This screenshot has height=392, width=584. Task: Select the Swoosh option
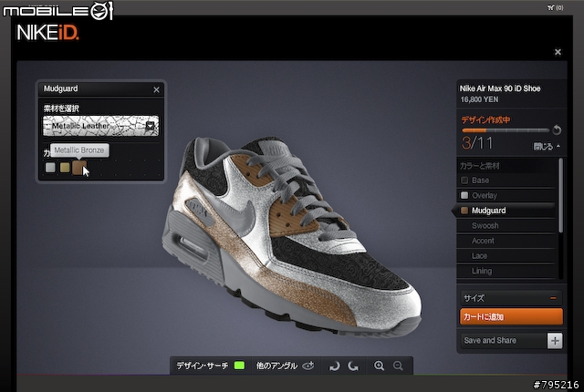[x=506, y=226]
